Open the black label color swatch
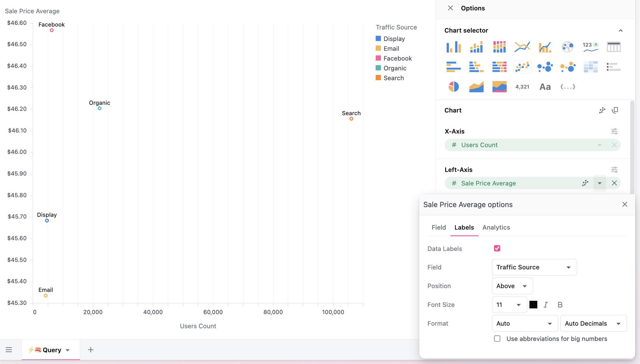Viewport: 640px width, 364px height. [533, 305]
